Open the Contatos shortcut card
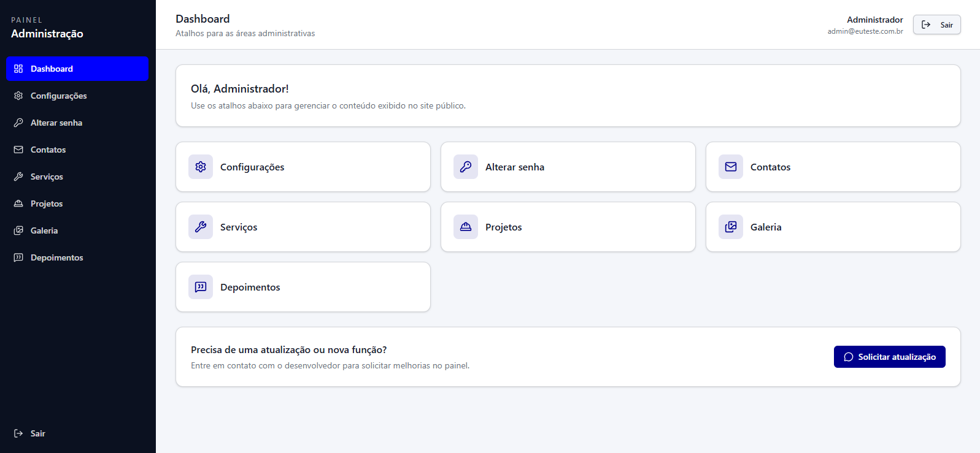 click(833, 167)
